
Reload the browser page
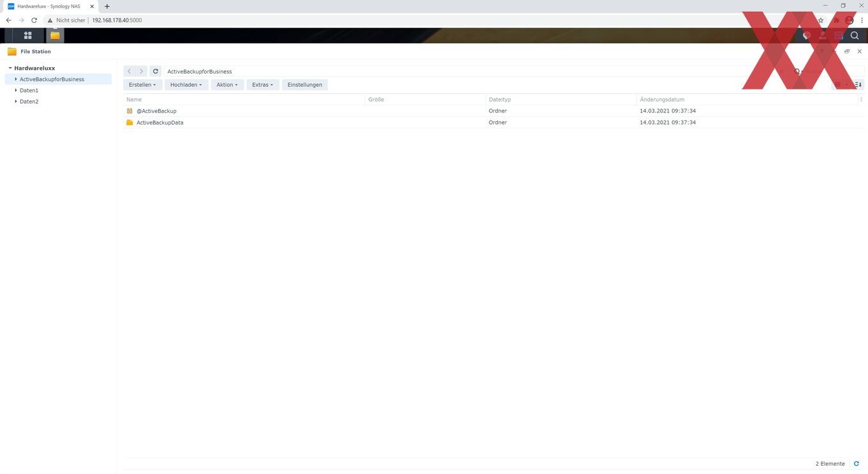tap(34, 20)
